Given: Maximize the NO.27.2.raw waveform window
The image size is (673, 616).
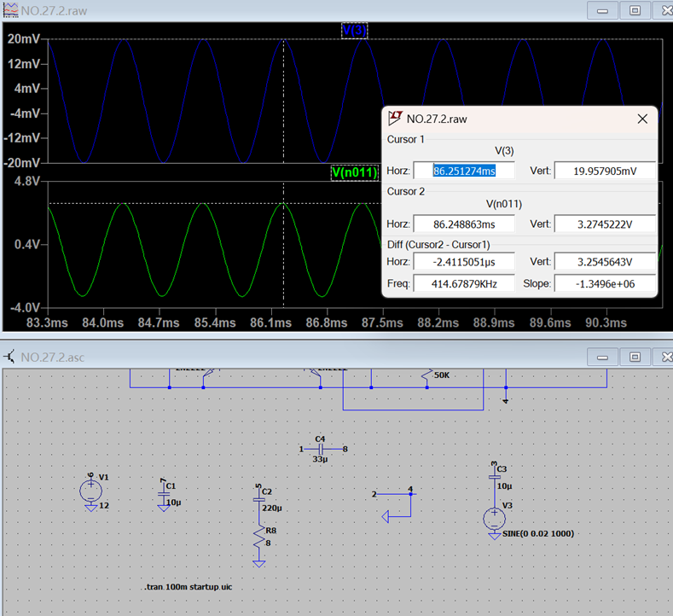Looking at the screenshot, I should coord(635,10).
